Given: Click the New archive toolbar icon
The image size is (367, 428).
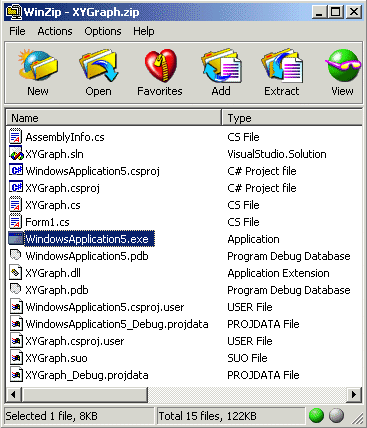Looking at the screenshot, I should 38,66.
